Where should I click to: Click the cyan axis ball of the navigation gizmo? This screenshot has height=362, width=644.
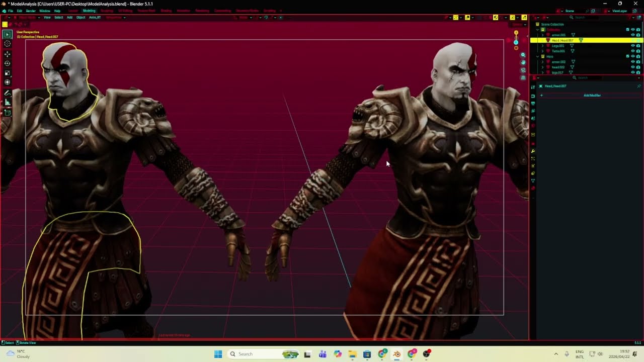click(516, 42)
